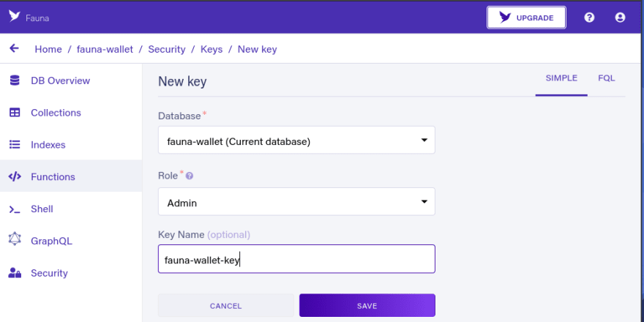Click the DB Overview database icon
The image size is (644, 322).
(x=15, y=80)
